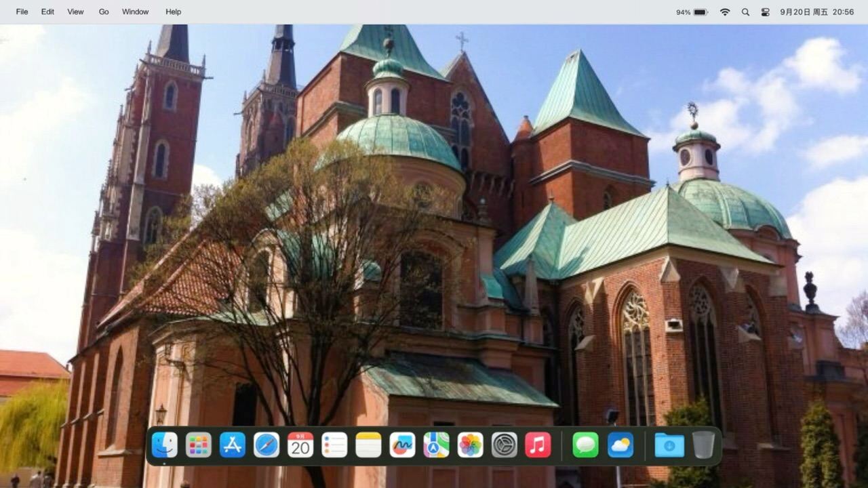This screenshot has height=488, width=868.
Task: Open Finder from the dock
Action: click(165, 445)
